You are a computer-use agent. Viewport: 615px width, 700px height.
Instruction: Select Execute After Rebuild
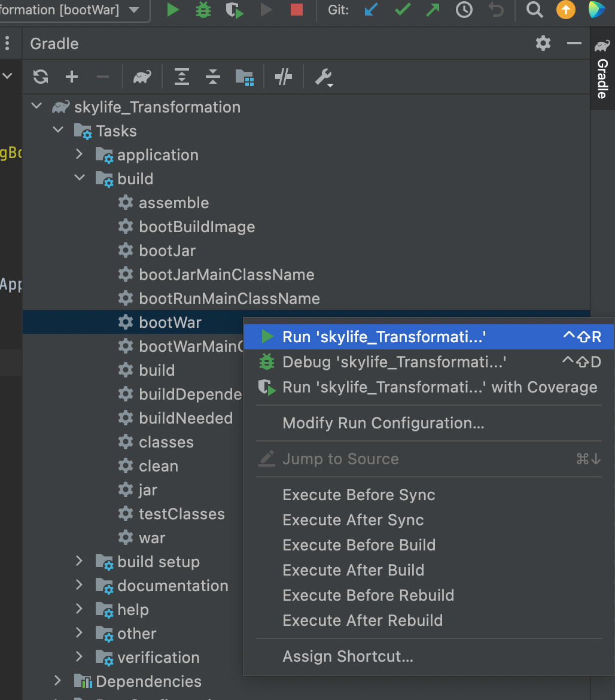[428, 620]
